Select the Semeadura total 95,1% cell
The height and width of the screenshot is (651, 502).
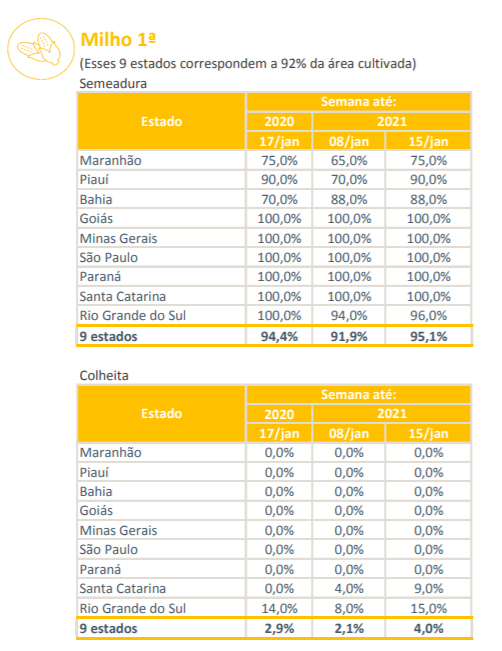[x=429, y=336]
